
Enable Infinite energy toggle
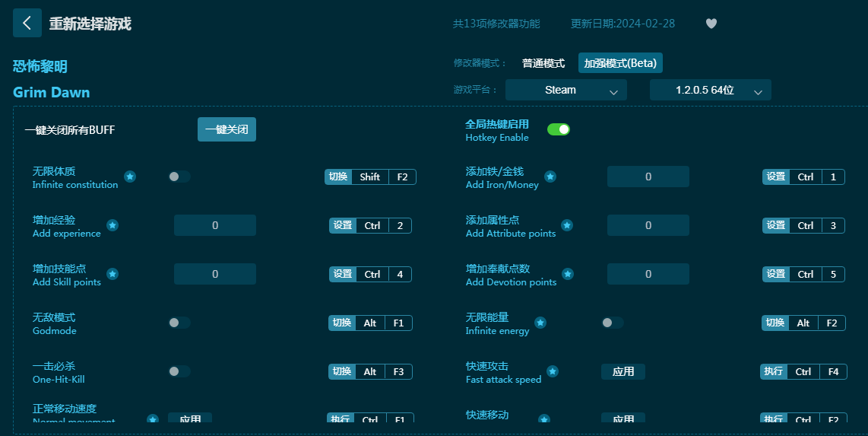(613, 323)
